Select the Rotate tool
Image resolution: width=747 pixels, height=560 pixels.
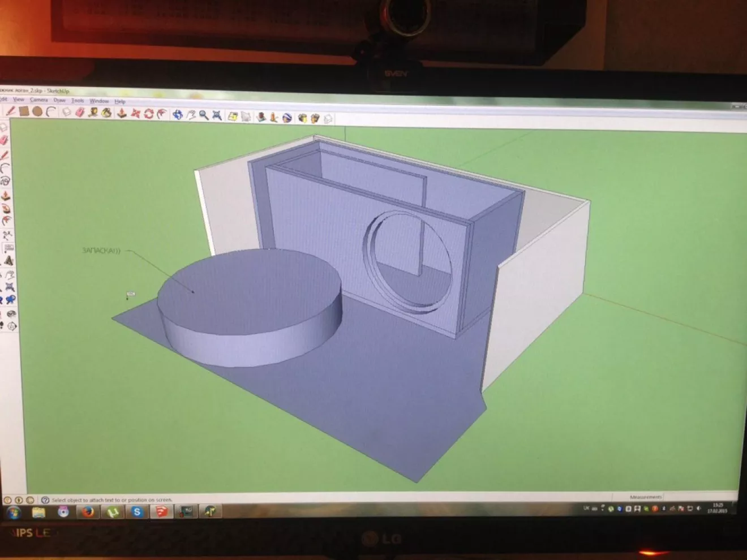click(149, 114)
